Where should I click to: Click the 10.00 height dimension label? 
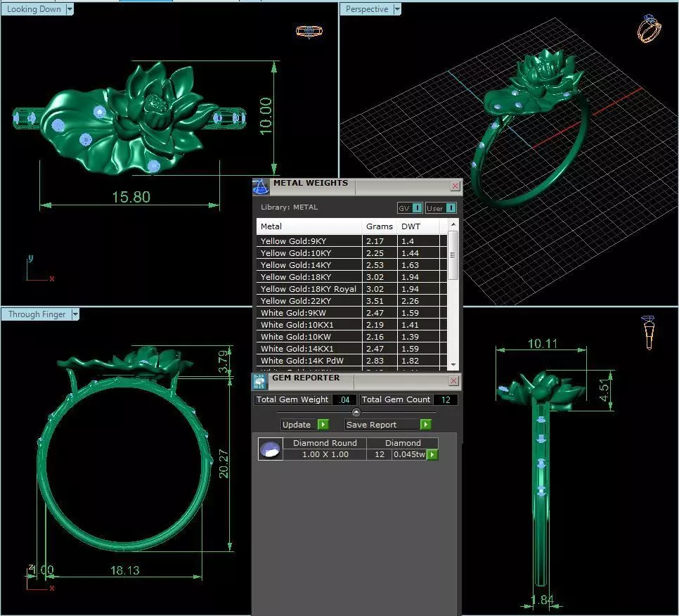(x=266, y=115)
